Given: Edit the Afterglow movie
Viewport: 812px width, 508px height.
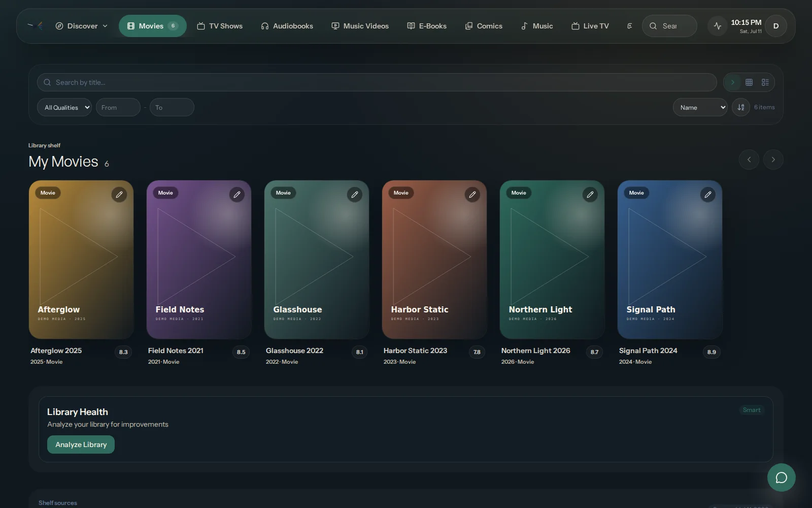Looking at the screenshot, I should [x=119, y=195].
